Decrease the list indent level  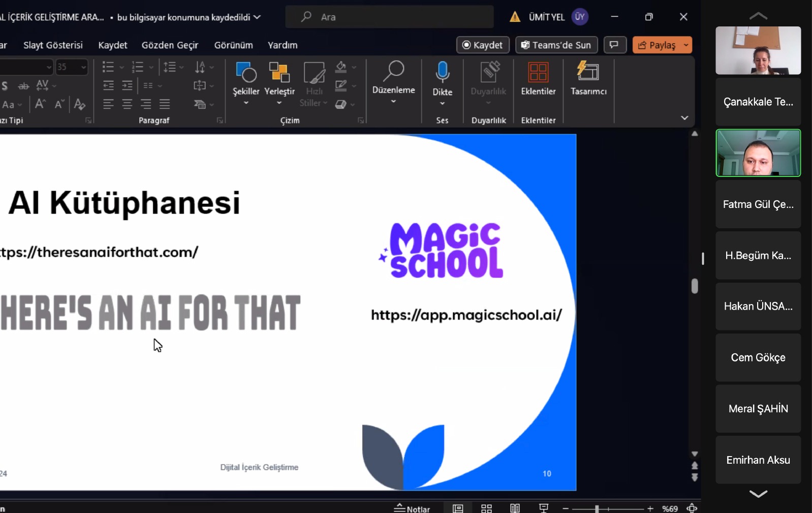[108, 85]
